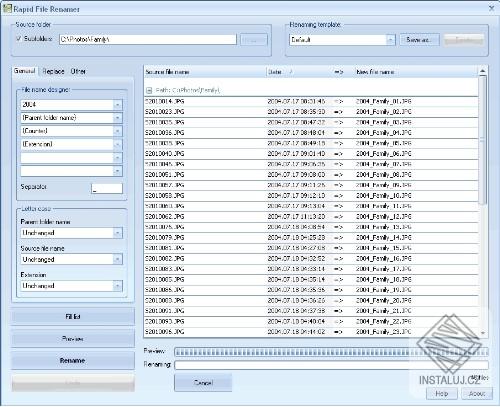Click new name 2004_Family_12.JPG
The height and width of the screenshot is (407, 500).
tap(383, 217)
